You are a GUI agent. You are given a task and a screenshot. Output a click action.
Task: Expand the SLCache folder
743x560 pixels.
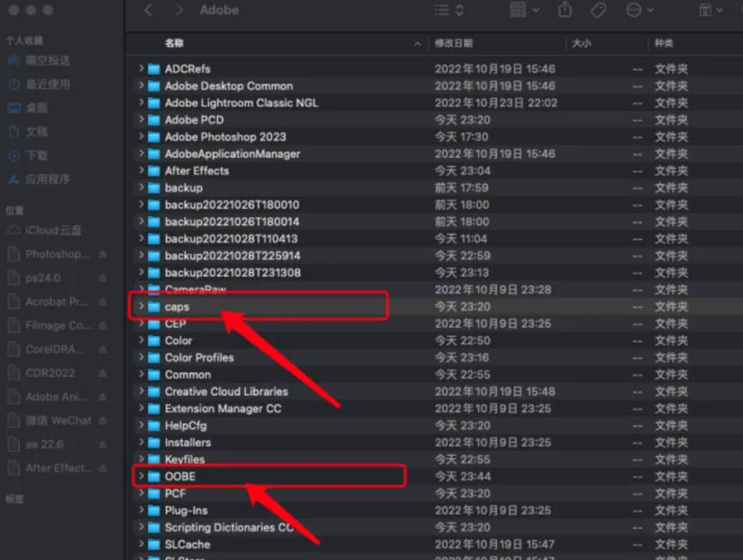[141, 544]
